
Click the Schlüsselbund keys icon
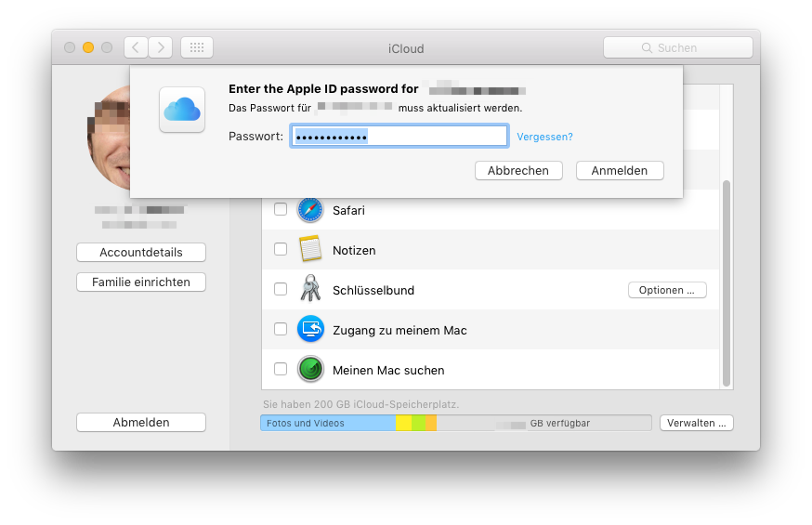pyautogui.click(x=310, y=288)
